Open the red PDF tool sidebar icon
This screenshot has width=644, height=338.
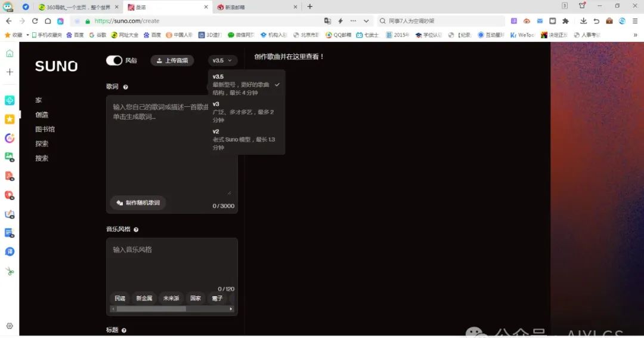coord(10,176)
